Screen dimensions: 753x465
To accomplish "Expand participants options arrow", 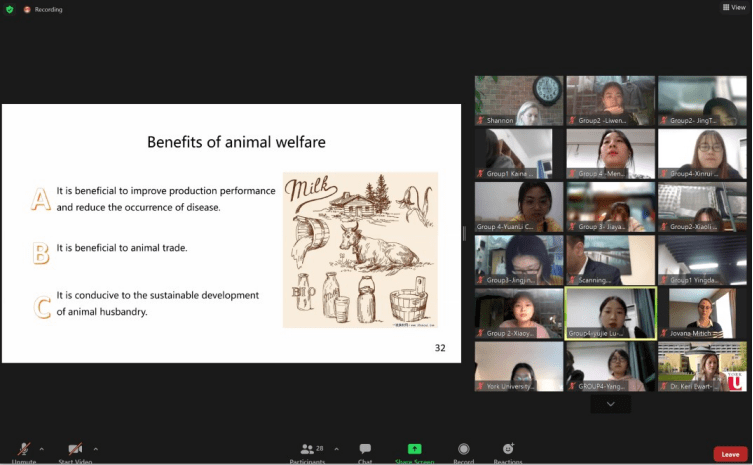I will pyautogui.click(x=336, y=448).
